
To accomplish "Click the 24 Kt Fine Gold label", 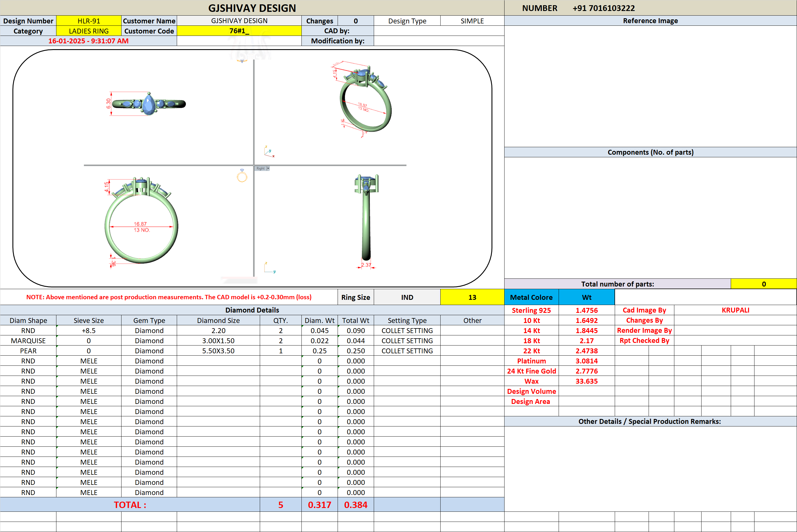I will (531, 371).
